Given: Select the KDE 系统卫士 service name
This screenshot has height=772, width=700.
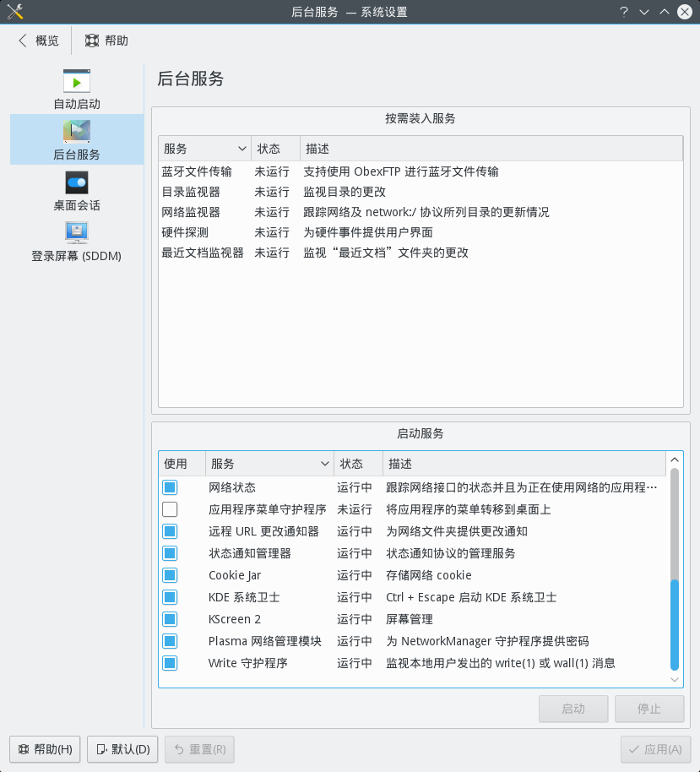Looking at the screenshot, I should (x=244, y=597).
